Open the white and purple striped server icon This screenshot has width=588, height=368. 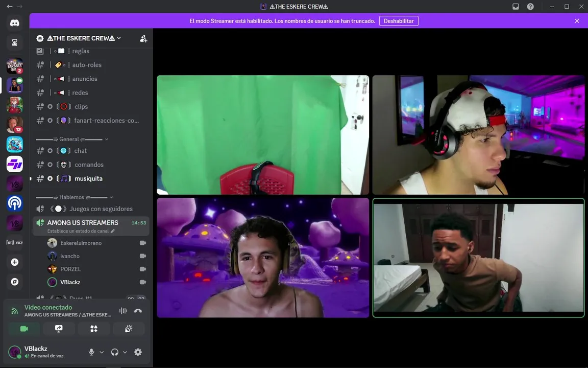[15, 164]
